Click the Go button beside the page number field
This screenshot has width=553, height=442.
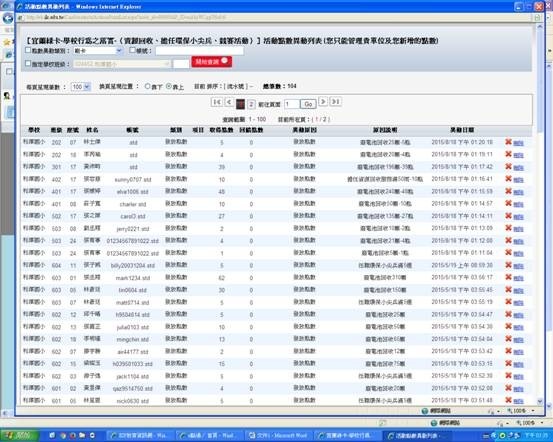point(308,104)
